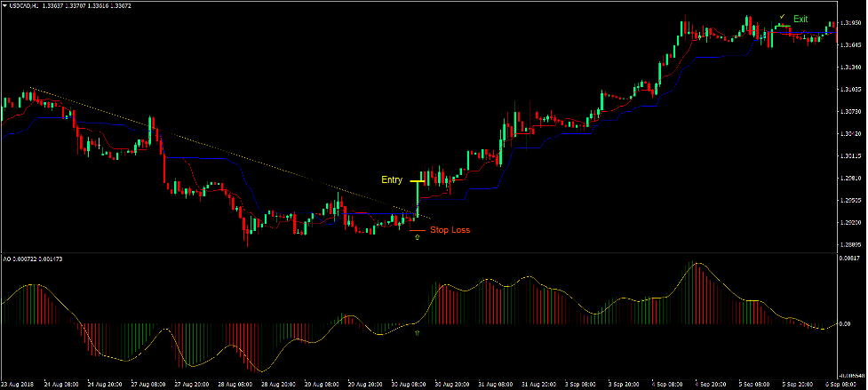Select the 24 Aug 20:00 time label

(104, 384)
